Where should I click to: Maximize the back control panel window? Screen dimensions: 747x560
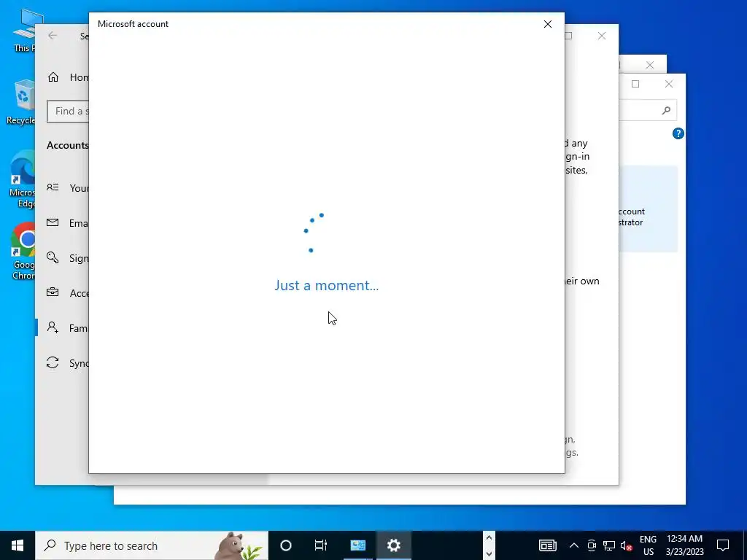tap(635, 85)
